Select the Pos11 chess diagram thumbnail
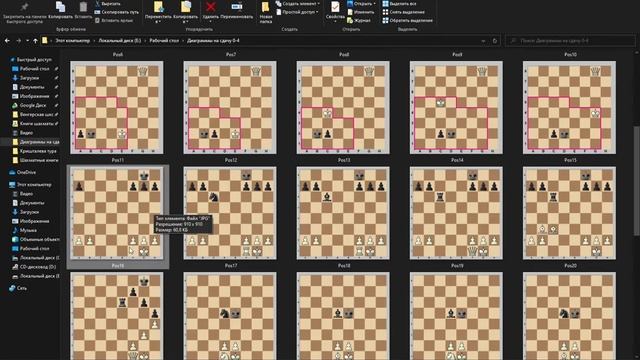 117,213
